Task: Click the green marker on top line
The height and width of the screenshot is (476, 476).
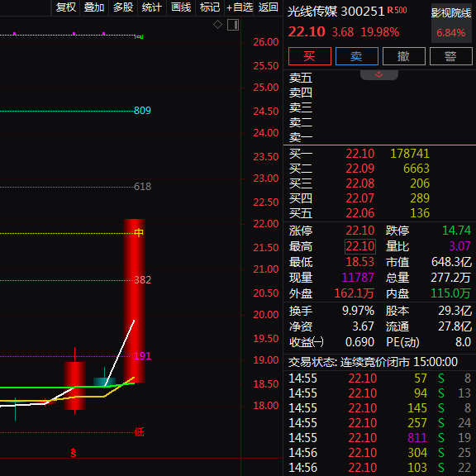Action: pos(139,36)
